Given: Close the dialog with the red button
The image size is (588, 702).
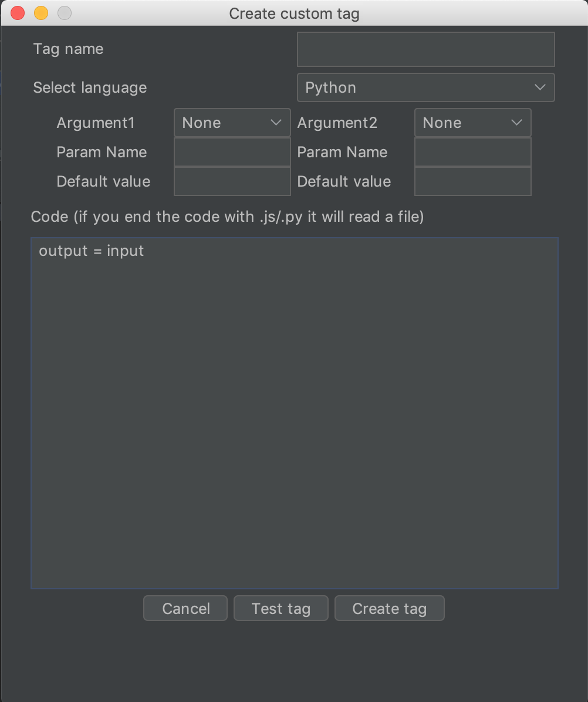Looking at the screenshot, I should 18,13.
